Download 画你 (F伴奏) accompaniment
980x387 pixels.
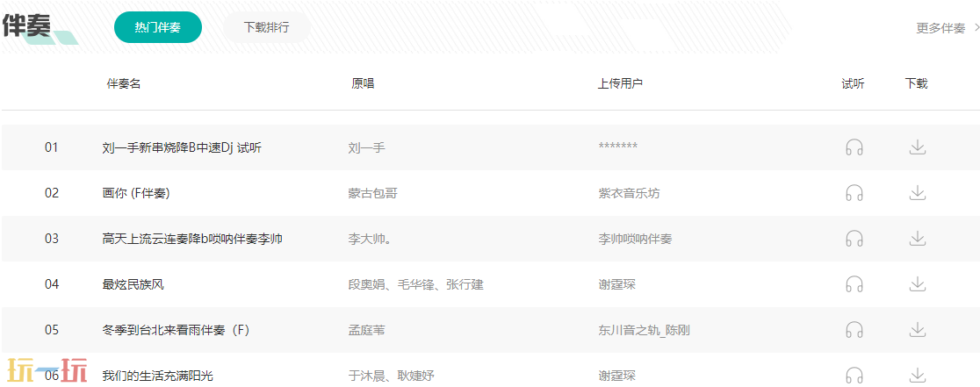point(917,193)
